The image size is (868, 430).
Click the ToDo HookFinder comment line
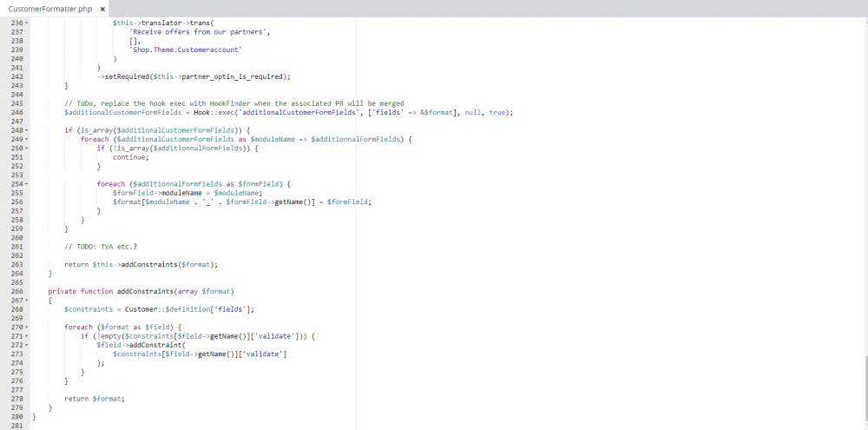click(x=234, y=103)
